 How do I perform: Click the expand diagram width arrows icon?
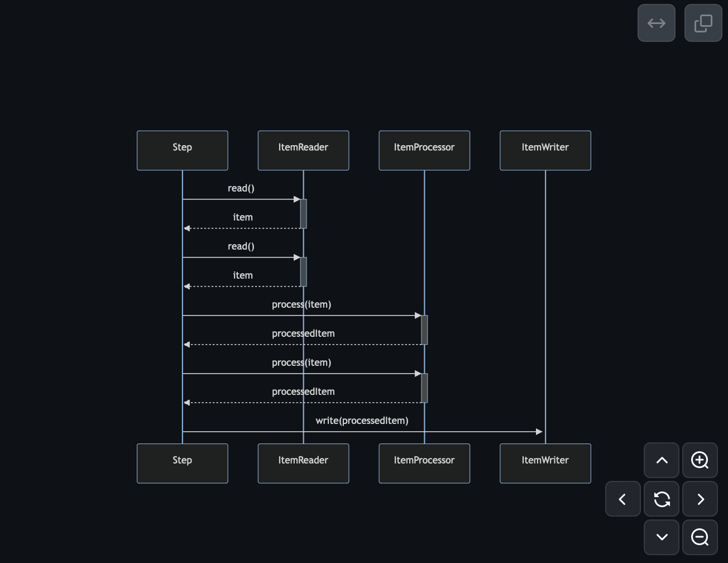coord(657,23)
